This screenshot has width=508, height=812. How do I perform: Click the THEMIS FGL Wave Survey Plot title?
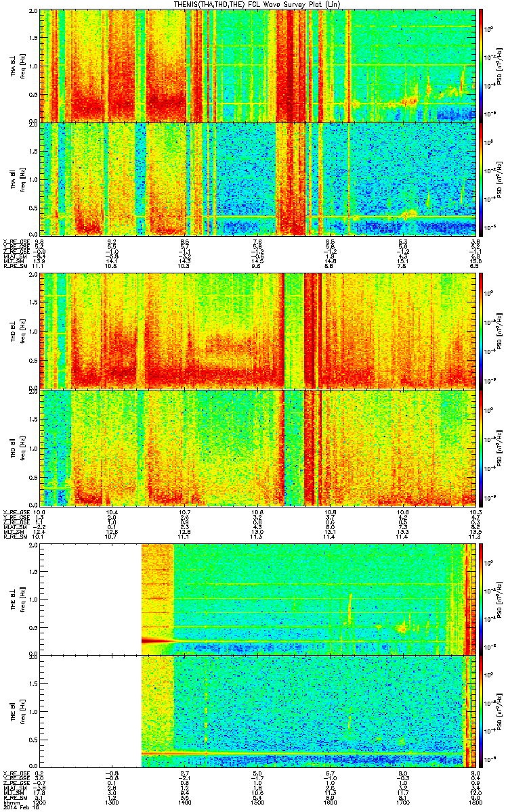(x=257, y=4)
